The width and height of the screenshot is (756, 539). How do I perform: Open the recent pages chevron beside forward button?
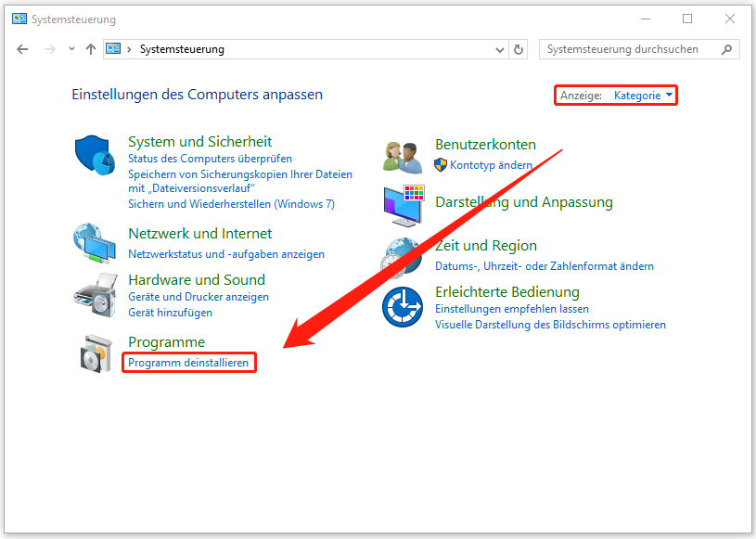pos(71,49)
